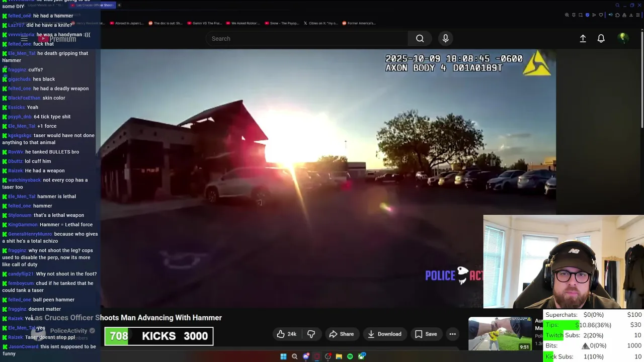The width and height of the screenshot is (644, 362).
Task: Click inside the YouTube Search field
Action: coord(307,38)
